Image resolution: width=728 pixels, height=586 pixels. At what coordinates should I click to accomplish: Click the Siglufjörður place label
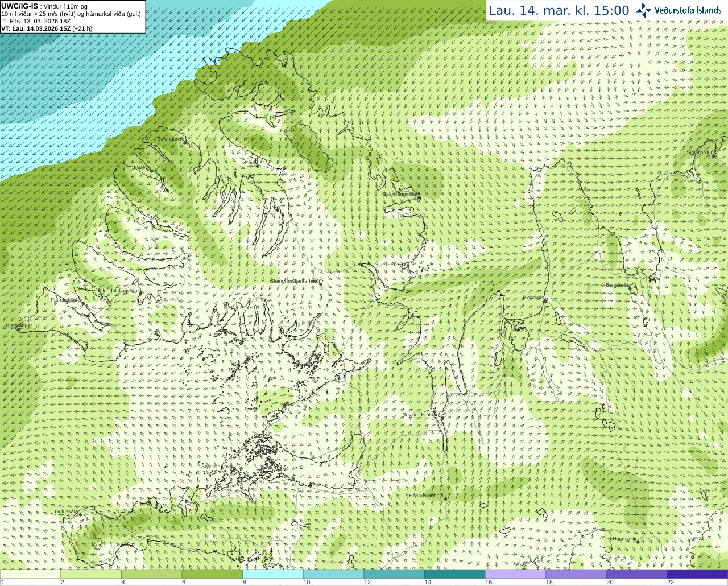tap(700, 152)
